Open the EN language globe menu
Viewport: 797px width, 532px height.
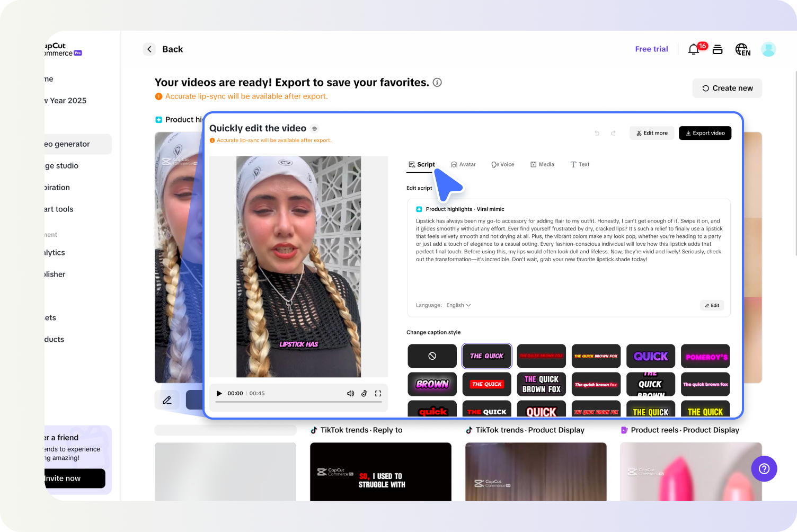742,49
